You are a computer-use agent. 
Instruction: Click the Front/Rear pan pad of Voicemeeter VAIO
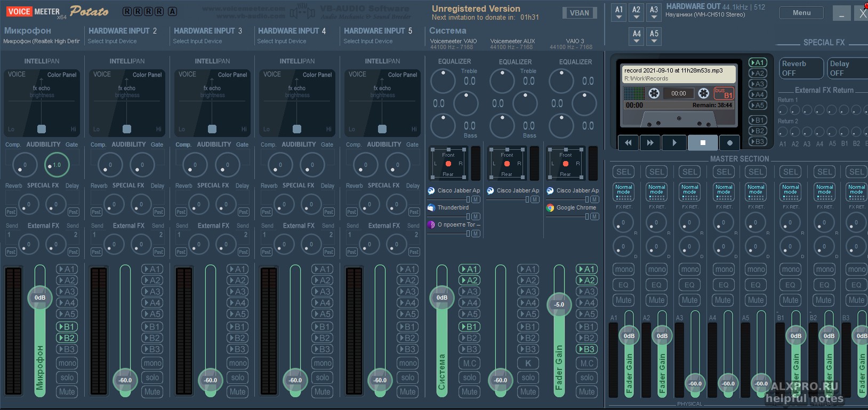[x=448, y=164]
